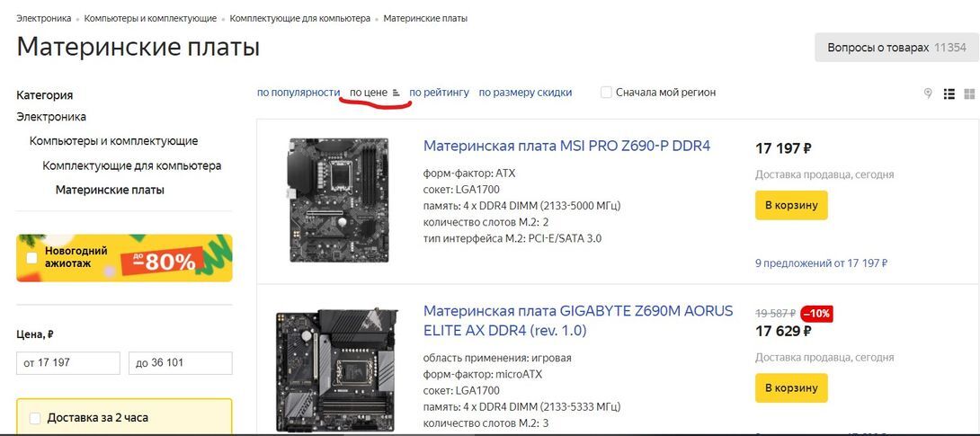Switch to list view icon
Screen dimensions: 980x436
point(949,93)
